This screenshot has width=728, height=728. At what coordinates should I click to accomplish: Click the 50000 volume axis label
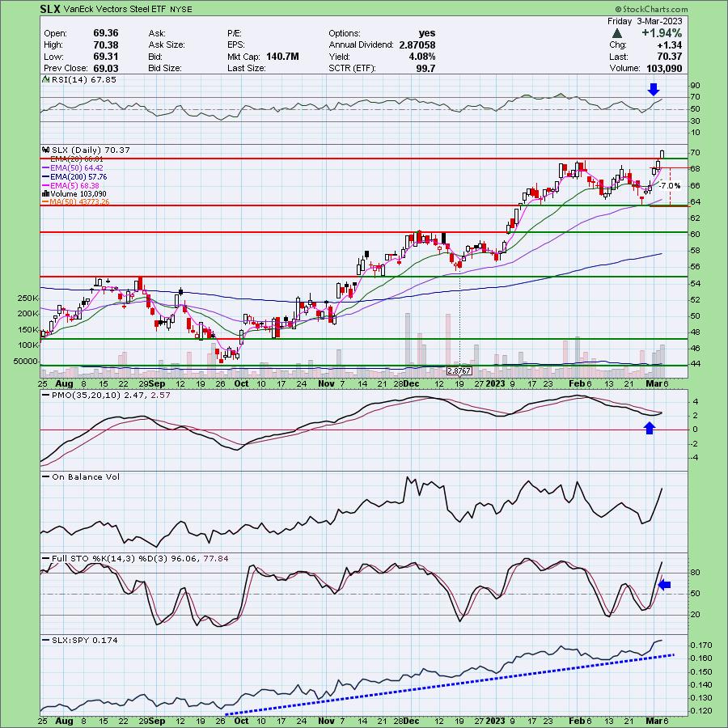coord(26,362)
